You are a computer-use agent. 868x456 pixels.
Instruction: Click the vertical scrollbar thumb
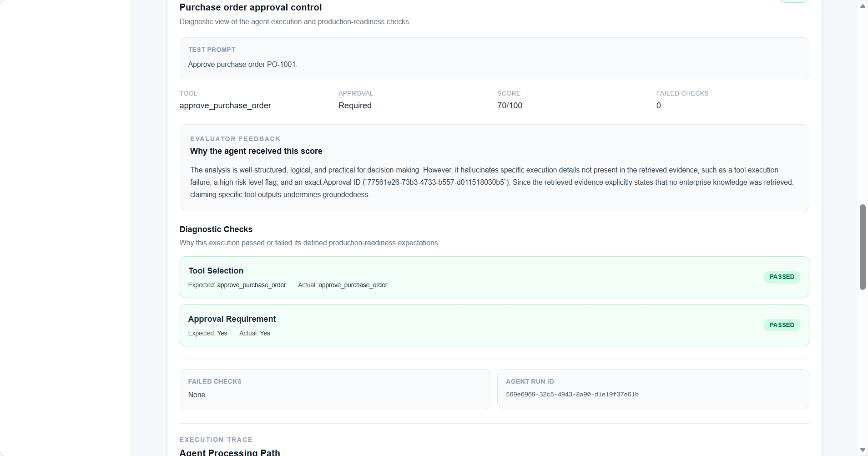[863, 247]
